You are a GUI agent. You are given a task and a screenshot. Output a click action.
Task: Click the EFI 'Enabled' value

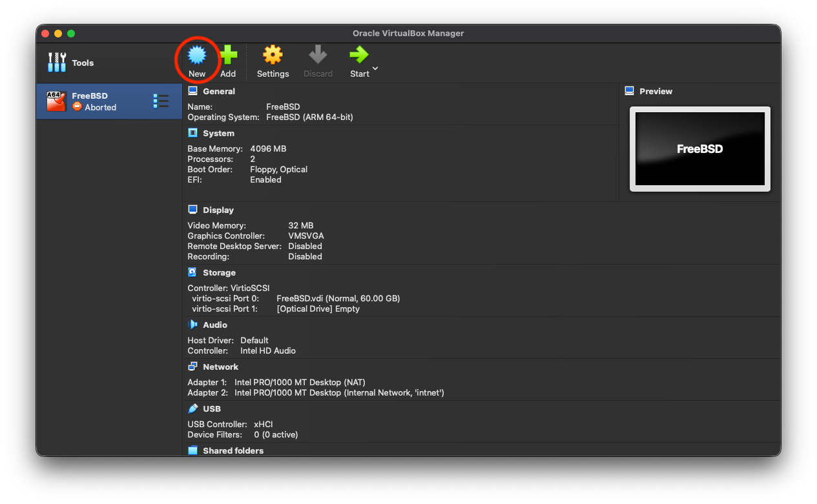265,180
